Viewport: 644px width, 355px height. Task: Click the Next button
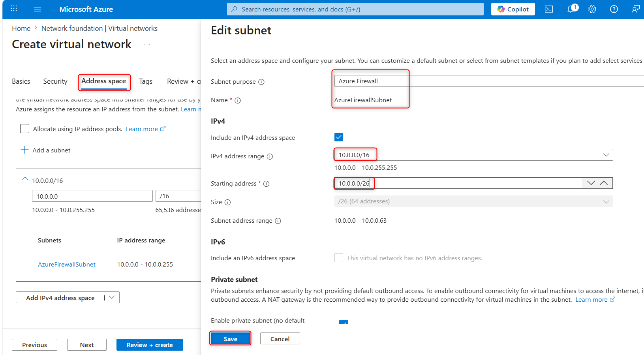(87, 345)
